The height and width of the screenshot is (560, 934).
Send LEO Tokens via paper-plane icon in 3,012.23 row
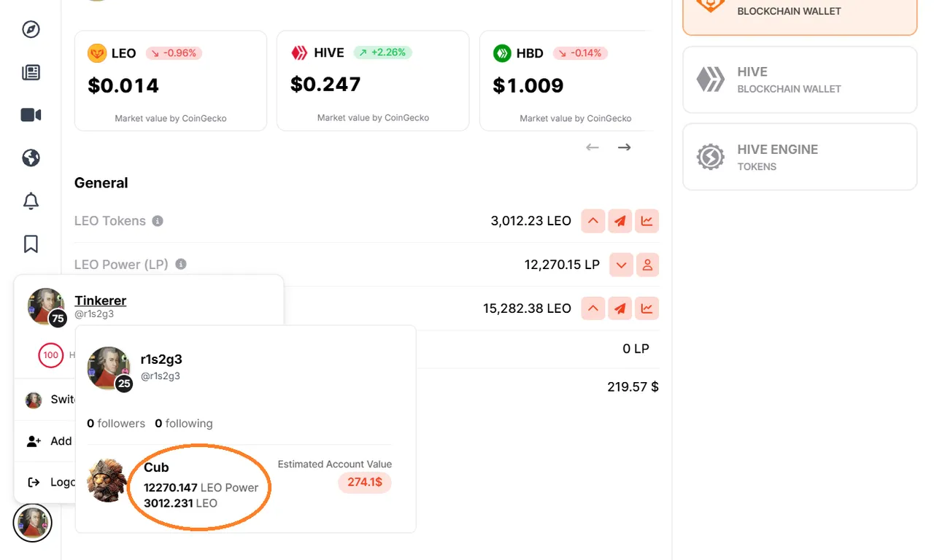click(620, 221)
